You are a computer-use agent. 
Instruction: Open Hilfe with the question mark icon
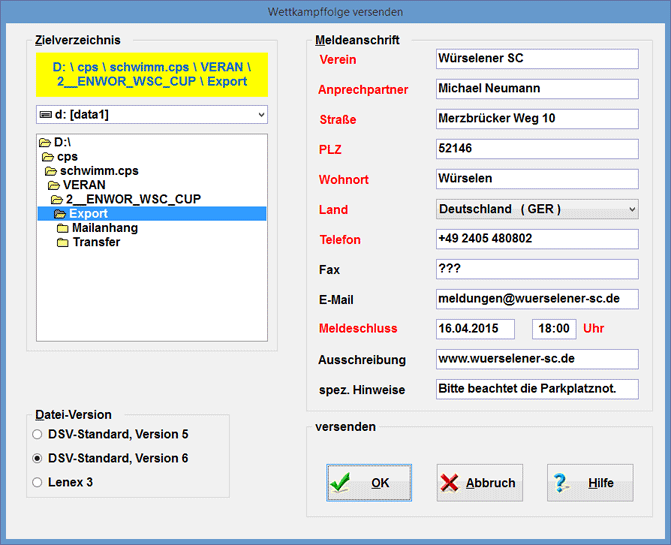pyautogui.click(x=590, y=482)
